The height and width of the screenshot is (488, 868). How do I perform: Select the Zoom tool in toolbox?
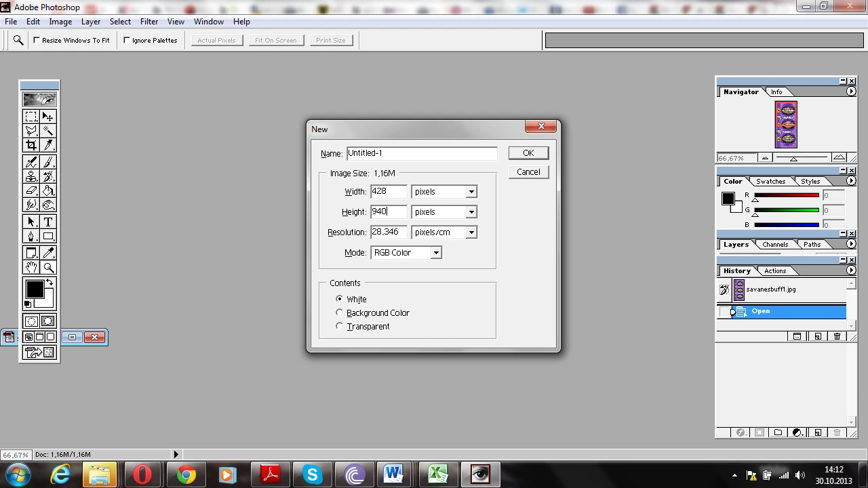[47, 267]
